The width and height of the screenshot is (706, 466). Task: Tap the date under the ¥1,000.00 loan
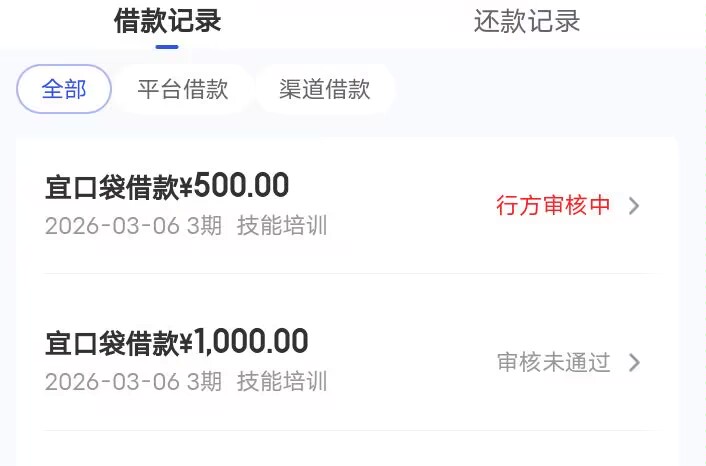[x=112, y=382]
